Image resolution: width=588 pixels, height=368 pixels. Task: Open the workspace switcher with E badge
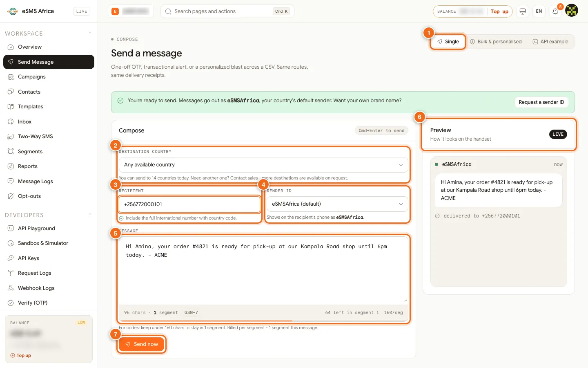131,11
